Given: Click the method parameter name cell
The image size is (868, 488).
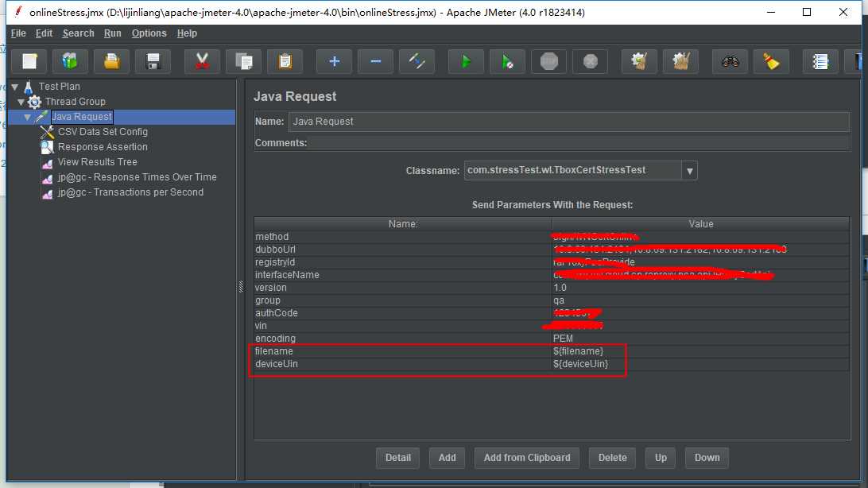Looking at the screenshot, I should (x=403, y=237).
